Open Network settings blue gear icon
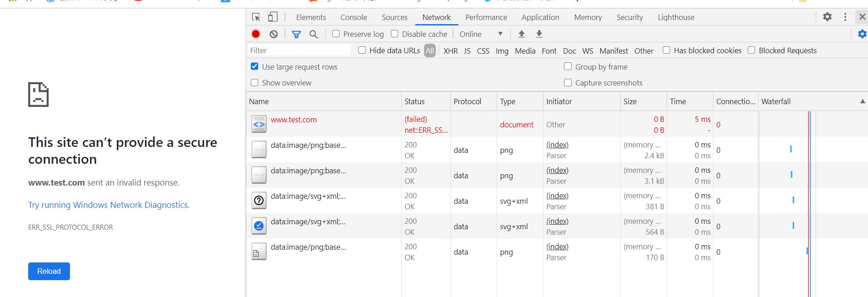The image size is (868, 297). point(862,34)
